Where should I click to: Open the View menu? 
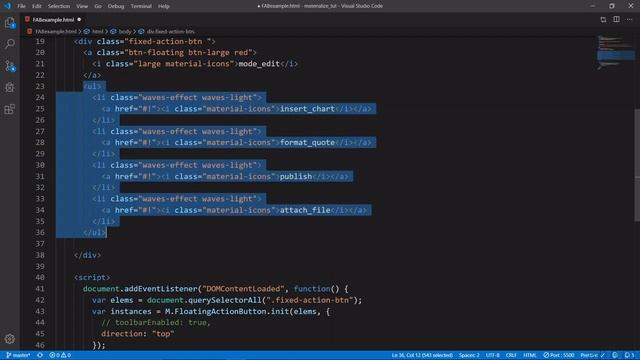[x=82, y=6]
